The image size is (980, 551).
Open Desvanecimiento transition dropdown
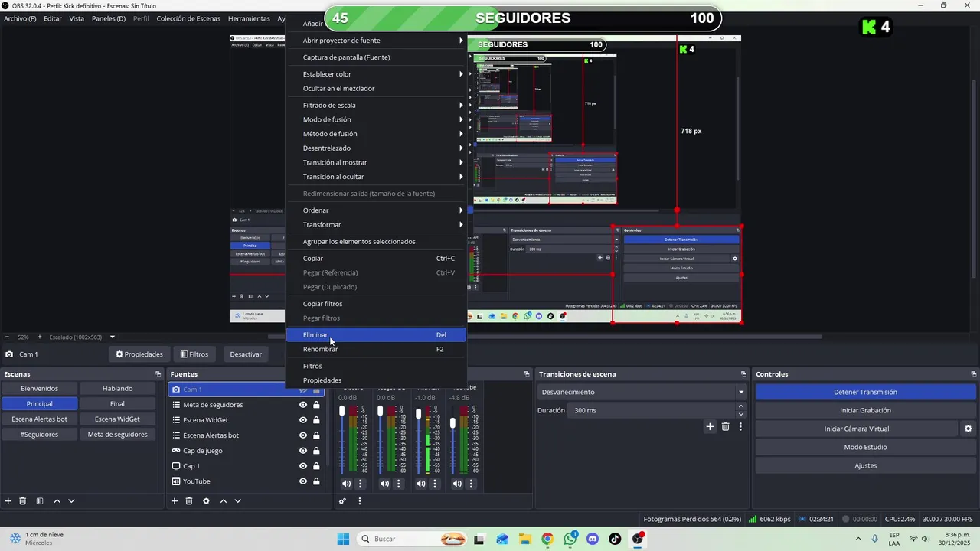[x=642, y=392]
